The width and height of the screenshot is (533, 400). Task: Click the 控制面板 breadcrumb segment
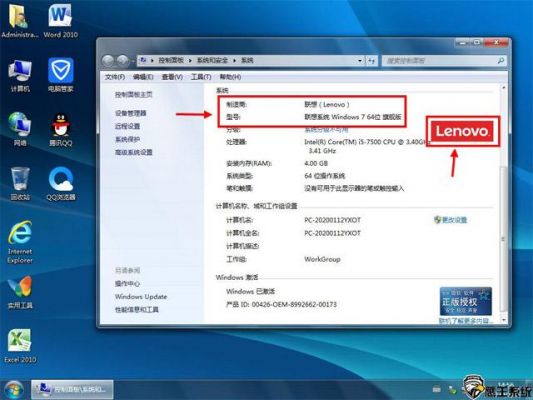[171, 60]
